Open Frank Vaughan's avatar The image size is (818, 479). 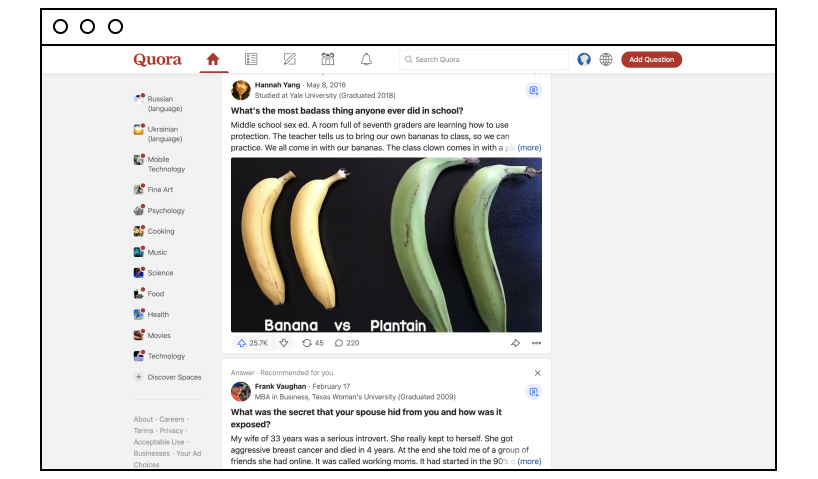click(x=240, y=391)
